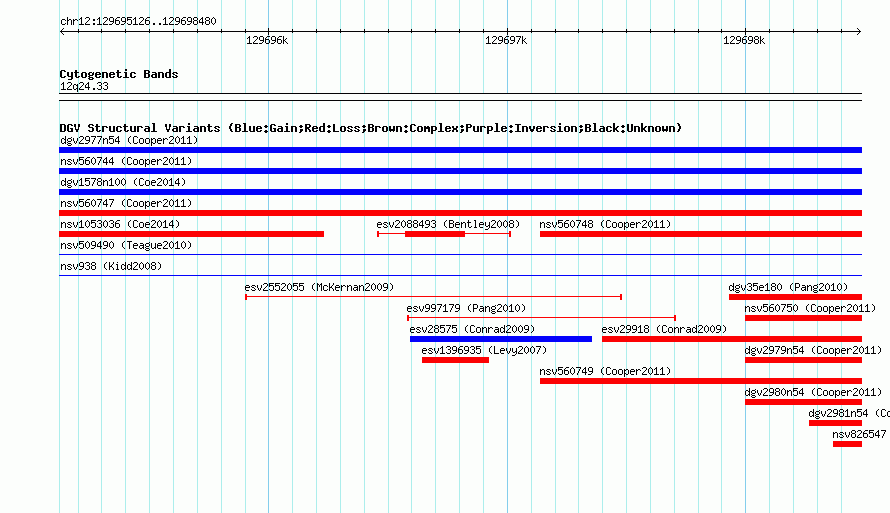
Task: Click the nsv560749 red loss bar
Action: point(701,381)
